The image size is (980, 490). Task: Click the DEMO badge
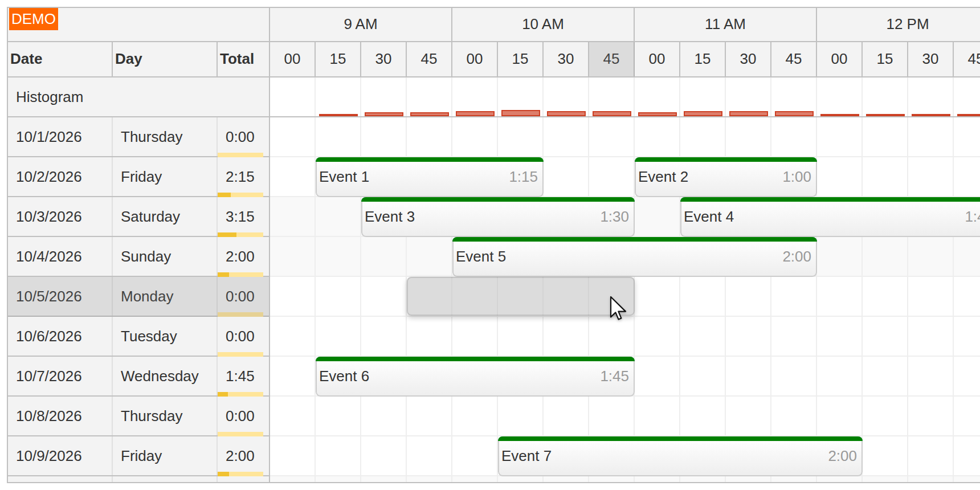[34, 19]
